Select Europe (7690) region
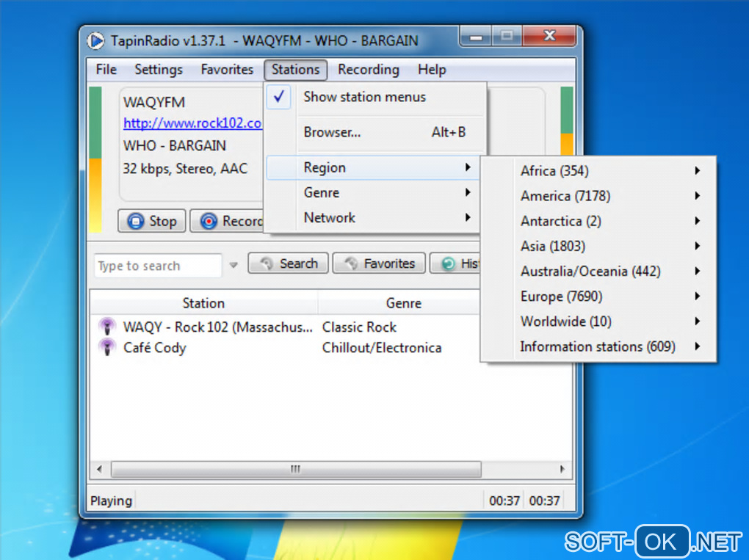Image resolution: width=749 pixels, height=560 pixels. coord(598,296)
